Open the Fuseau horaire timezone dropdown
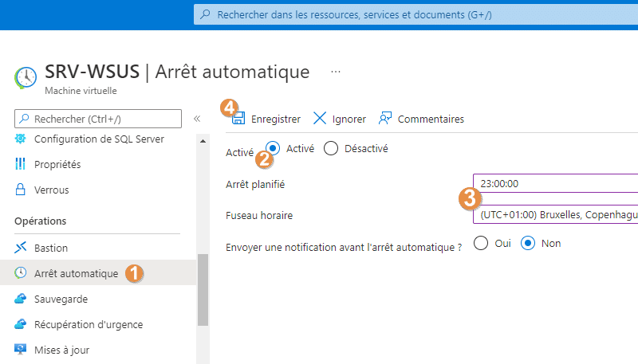 click(555, 214)
